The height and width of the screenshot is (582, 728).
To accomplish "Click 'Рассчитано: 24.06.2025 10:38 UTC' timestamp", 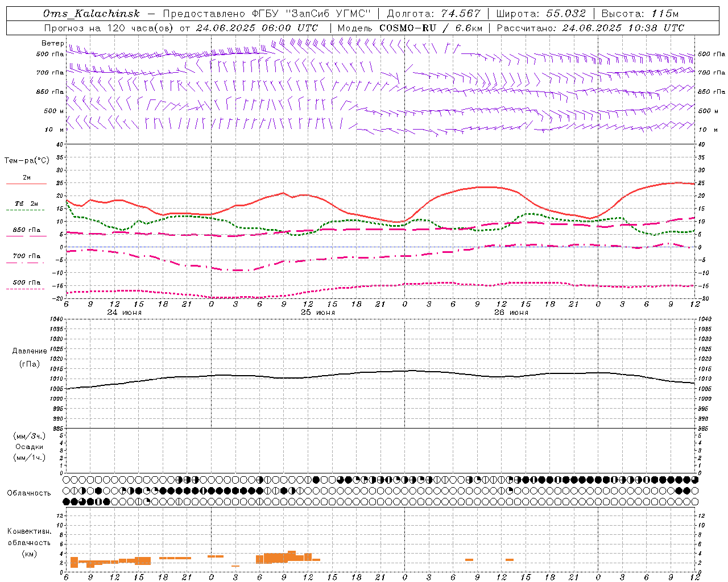I will (590, 28).
